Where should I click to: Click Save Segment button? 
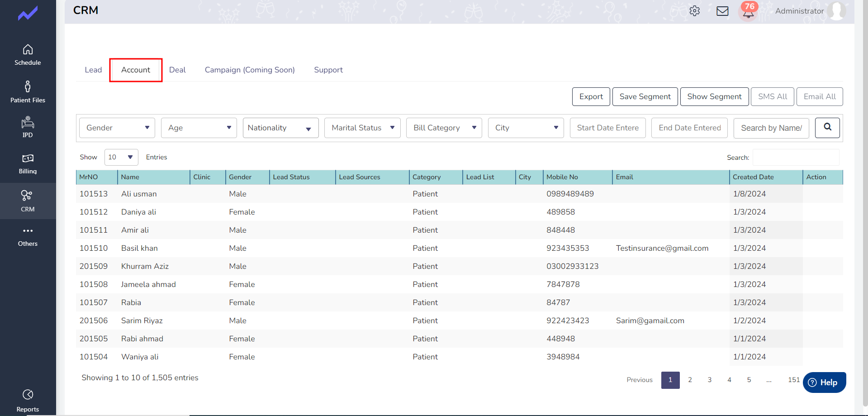tap(645, 96)
